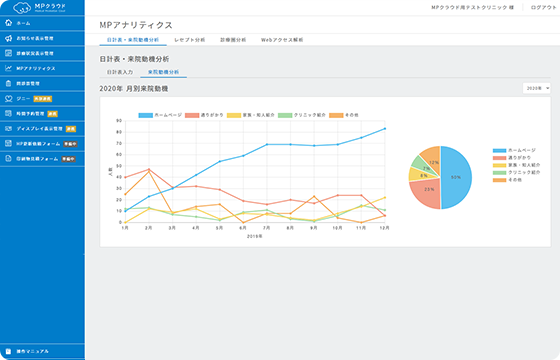The image size is (560, 360).
Task: Select the 診療状況表示管理 sidebar icon
Action: tap(9, 53)
